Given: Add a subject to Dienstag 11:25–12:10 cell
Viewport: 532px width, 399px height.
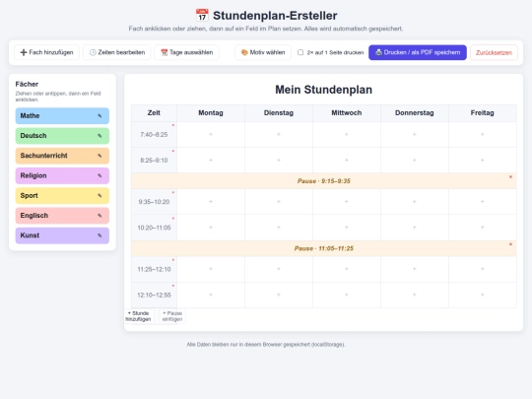Looking at the screenshot, I should point(279,269).
